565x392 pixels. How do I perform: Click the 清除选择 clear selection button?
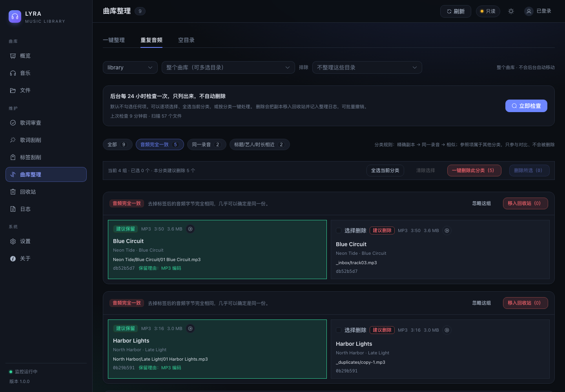426,171
